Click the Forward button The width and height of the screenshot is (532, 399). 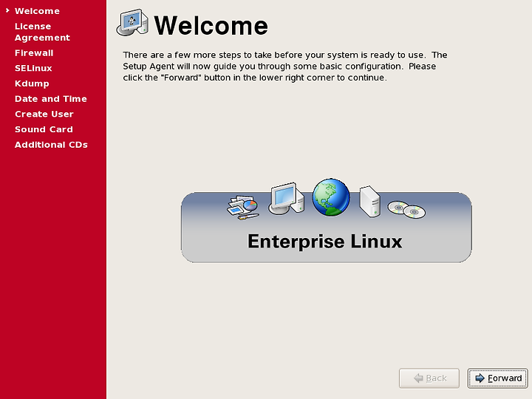497,378
